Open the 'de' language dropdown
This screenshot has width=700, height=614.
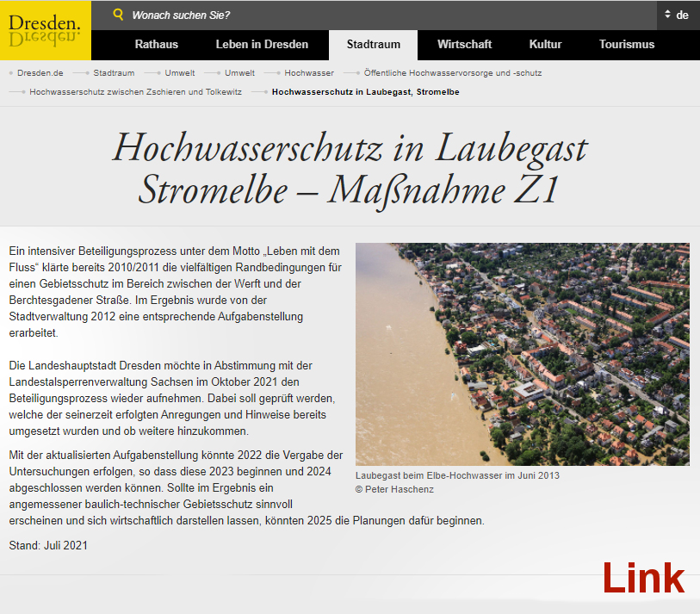pyautogui.click(x=677, y=15)
